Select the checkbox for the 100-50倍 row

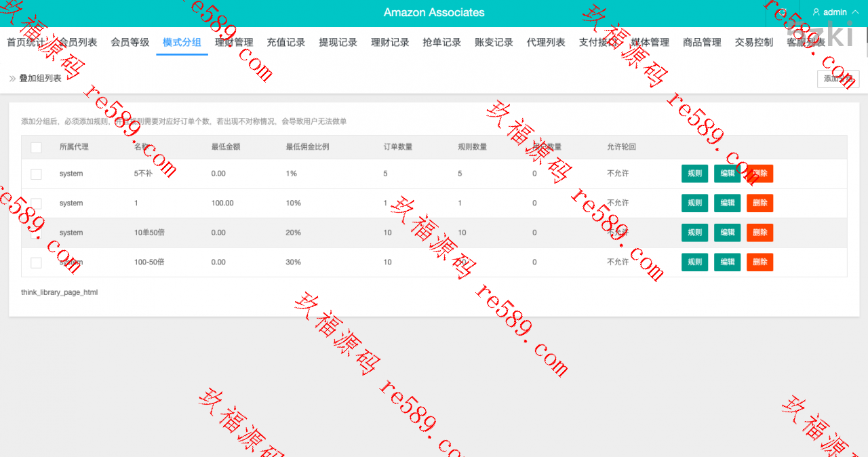(x=36, y=262)
